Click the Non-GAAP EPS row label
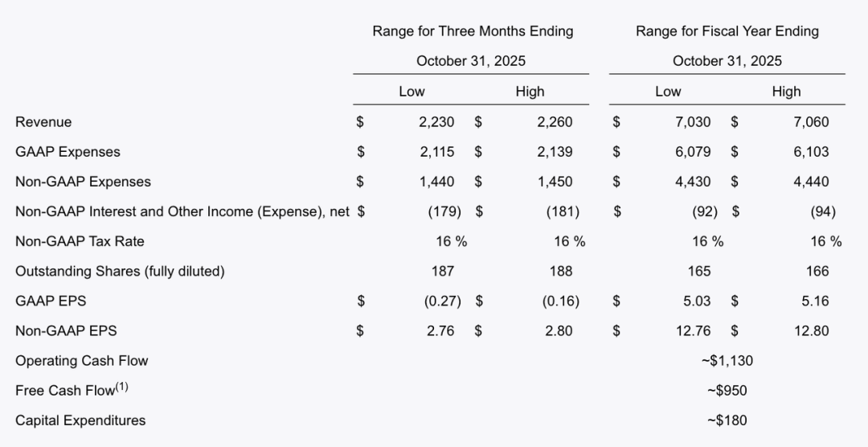 pos(66,330)
